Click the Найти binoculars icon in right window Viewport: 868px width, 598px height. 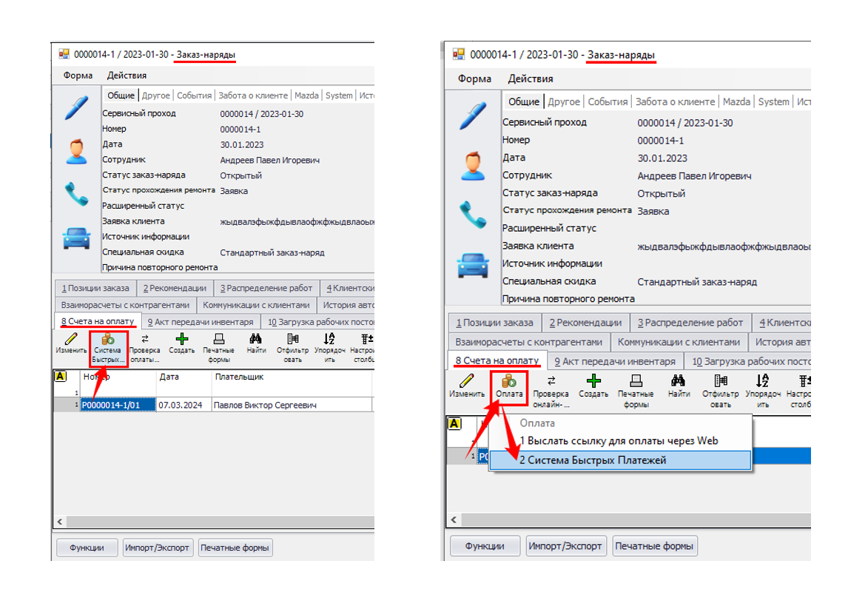point(679,381)
